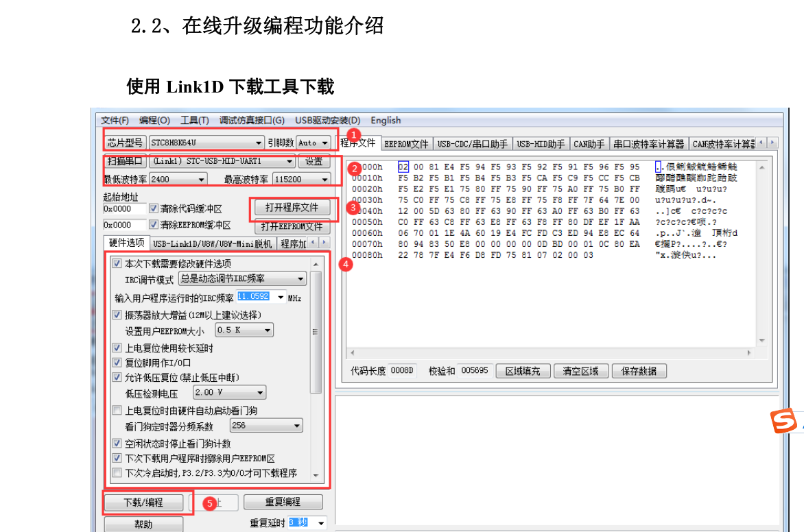This screenshot has height=532, width=804.
Task: Click the first 起始地址 0x0000 field
Action: coord(125,208)
